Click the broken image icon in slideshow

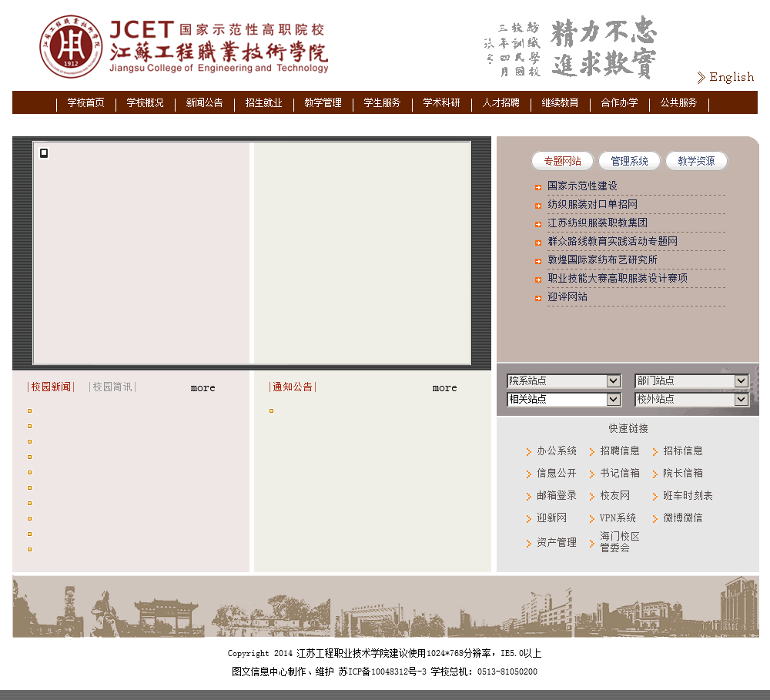[44, 153]
